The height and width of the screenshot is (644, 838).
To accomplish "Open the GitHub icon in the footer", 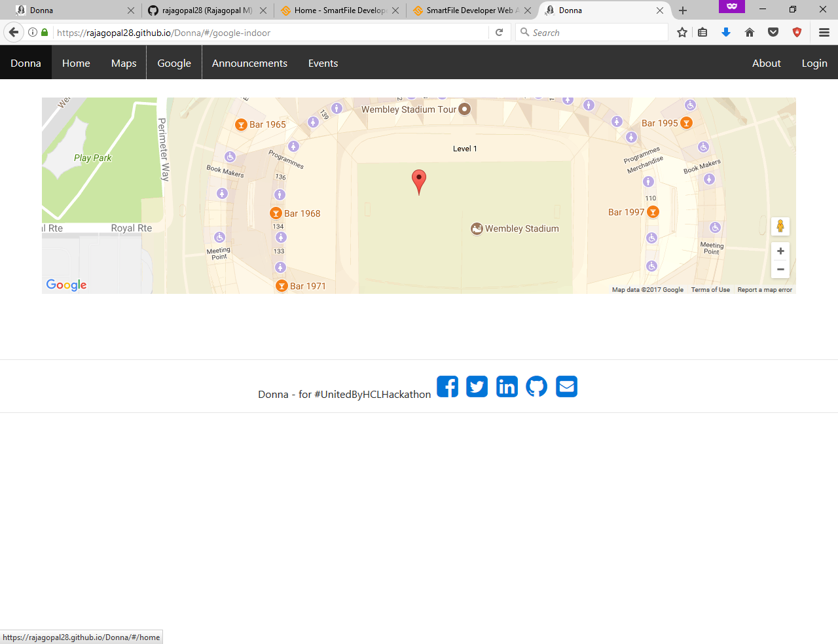I will pos(537,387).
